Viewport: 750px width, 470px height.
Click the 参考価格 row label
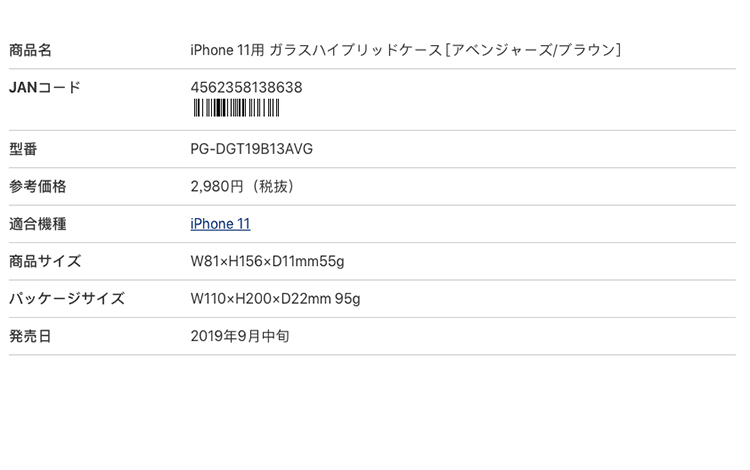(x=37, y=186)
